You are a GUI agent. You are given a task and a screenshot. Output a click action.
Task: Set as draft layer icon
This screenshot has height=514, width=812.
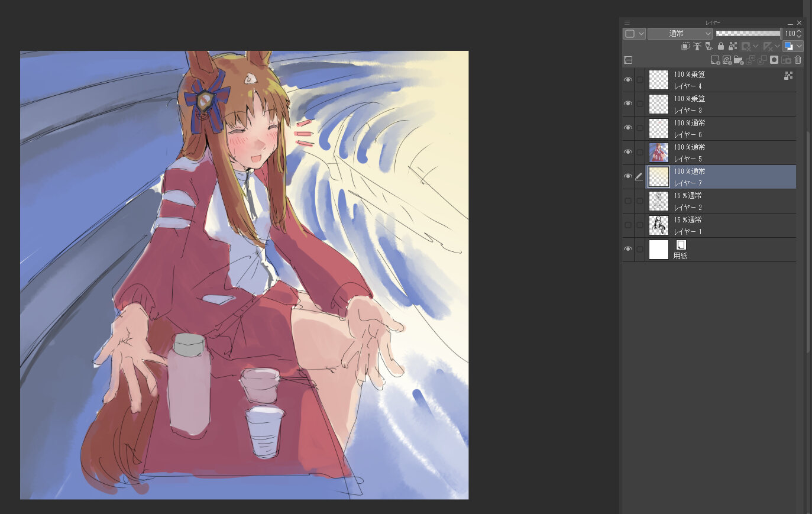pos(709,46)
